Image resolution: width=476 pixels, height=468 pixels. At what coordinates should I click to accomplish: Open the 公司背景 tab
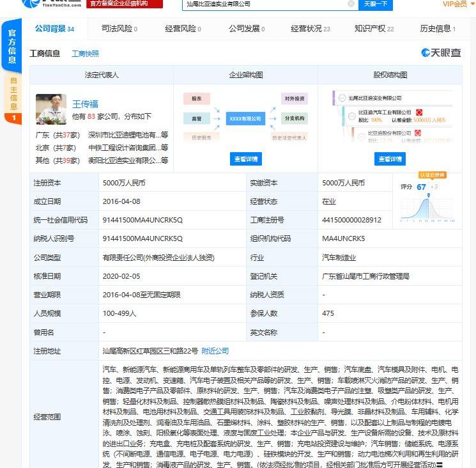pos(54,29)
